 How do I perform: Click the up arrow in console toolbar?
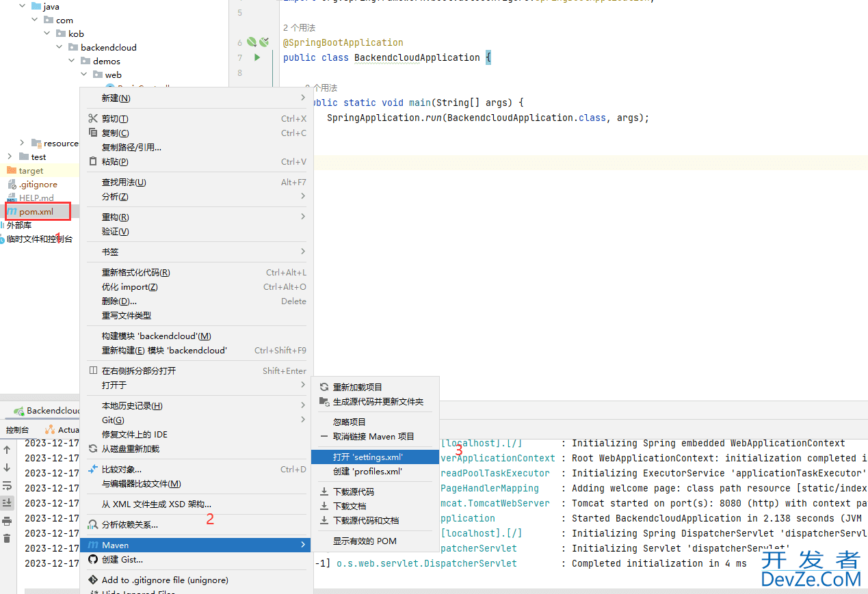point(7,450)
